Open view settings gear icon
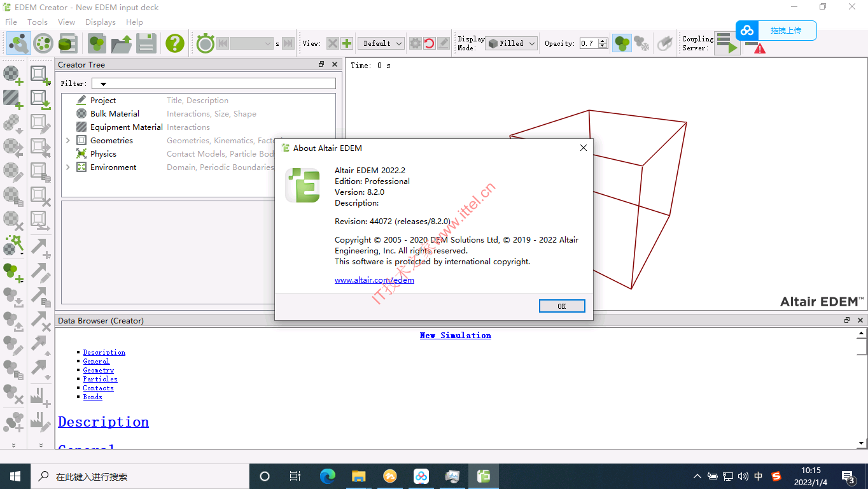Screen dimensions: 868x489 (415, 43)
